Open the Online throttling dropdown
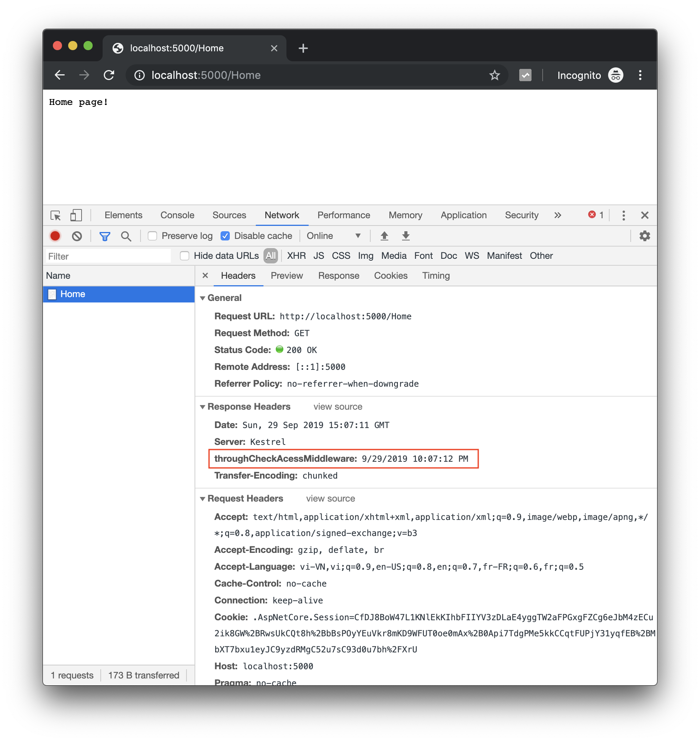The width and height of the screenshot is (700, 742). 333,236
